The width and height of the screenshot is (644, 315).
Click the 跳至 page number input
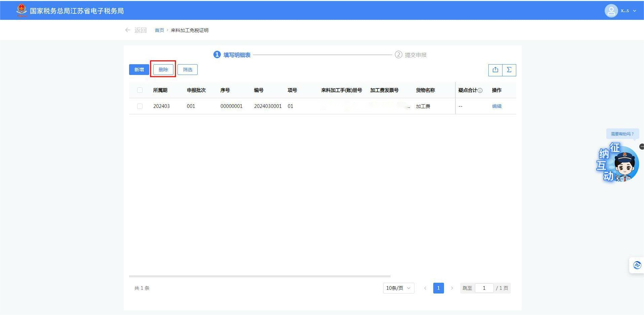(x=484, y=288)
